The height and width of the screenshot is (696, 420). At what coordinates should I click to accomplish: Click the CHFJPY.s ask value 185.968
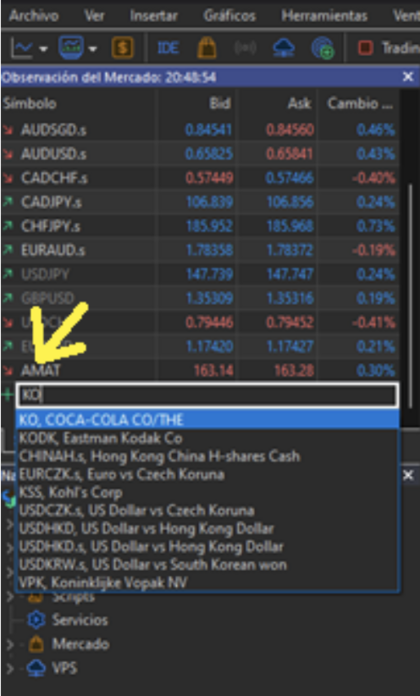290,226
